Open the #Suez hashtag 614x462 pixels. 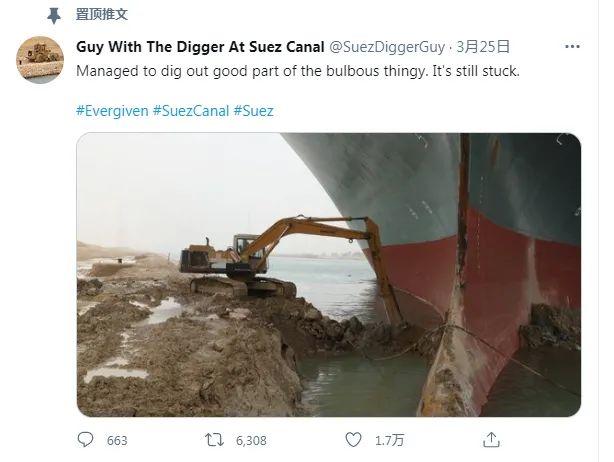coord(254,110)
